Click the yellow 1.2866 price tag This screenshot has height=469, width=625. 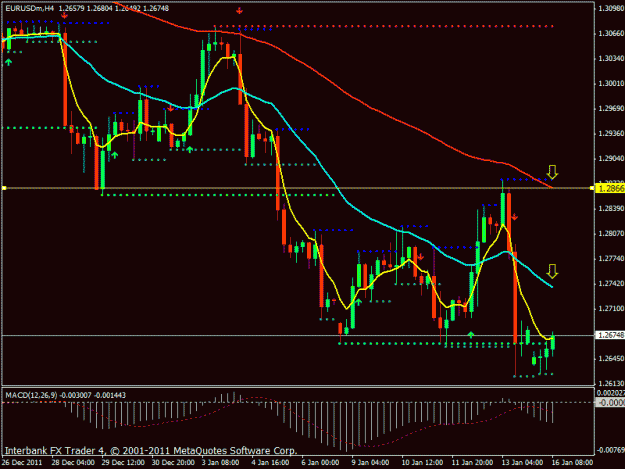click(610, 188)
